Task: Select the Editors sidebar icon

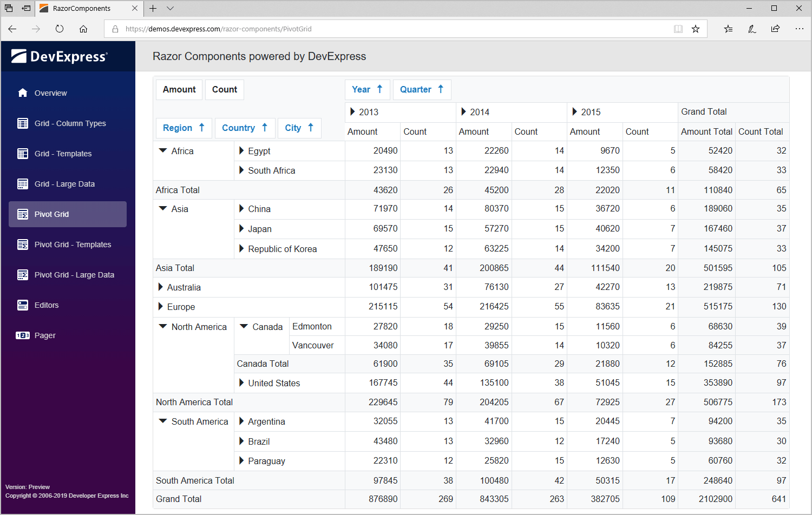Action: 22,305
